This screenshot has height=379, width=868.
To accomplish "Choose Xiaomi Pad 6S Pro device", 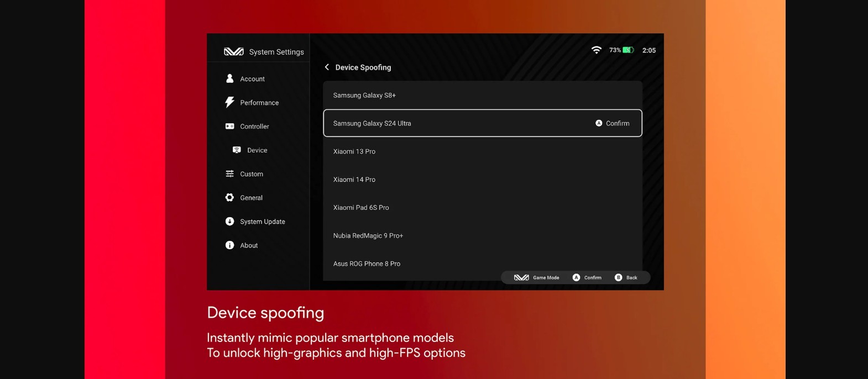I will [483, 208].
